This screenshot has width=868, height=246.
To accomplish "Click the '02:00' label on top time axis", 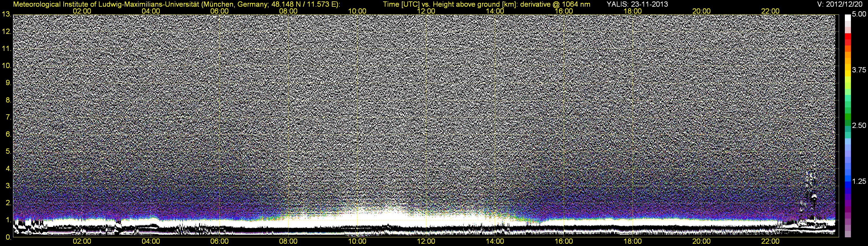I will (x=82, y=11).
